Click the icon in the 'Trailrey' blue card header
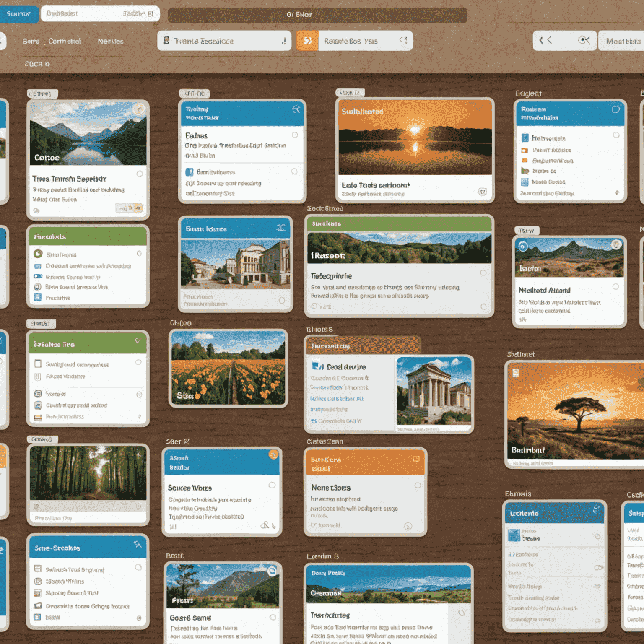This screenshot has height=644, width=644. (x=296, y=110)
